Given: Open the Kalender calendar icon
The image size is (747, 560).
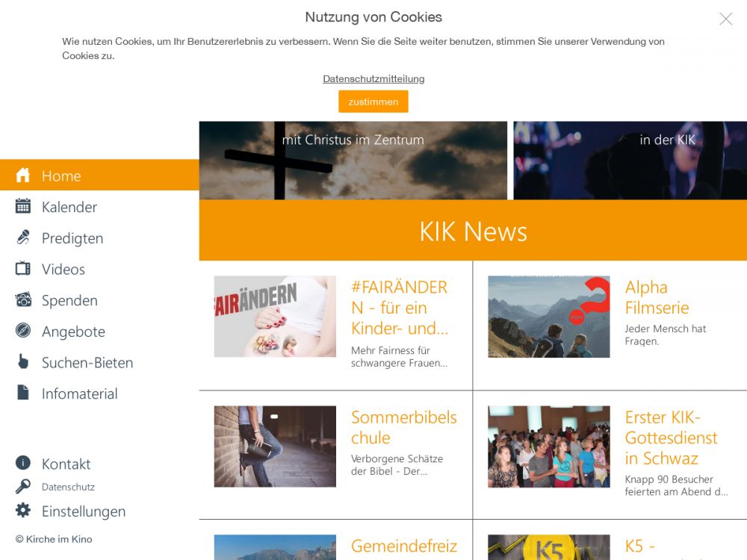Looking at the screenshot, I should pyautogui.click(x=23, y=207).
